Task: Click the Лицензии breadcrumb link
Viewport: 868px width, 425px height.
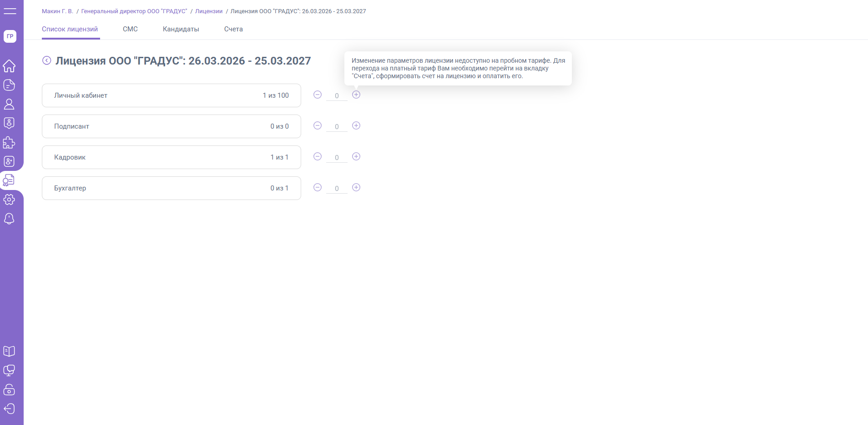Action: tap(209, 11)
